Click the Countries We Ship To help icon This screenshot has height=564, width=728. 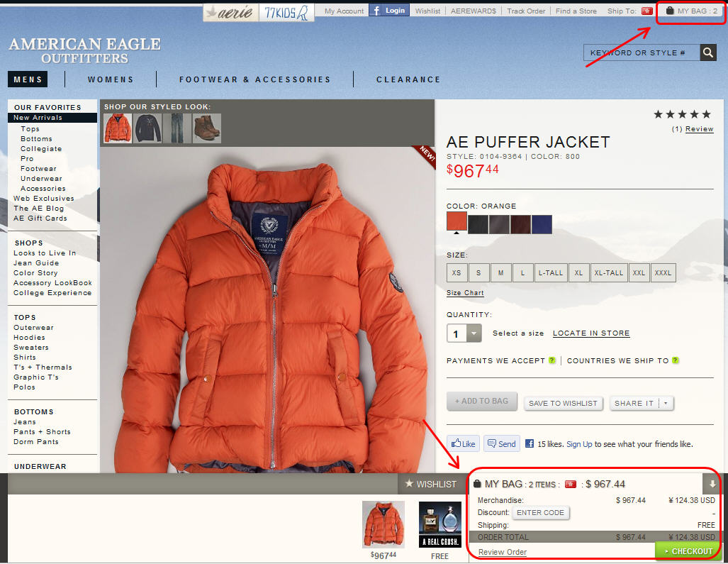tap(675, 360)
